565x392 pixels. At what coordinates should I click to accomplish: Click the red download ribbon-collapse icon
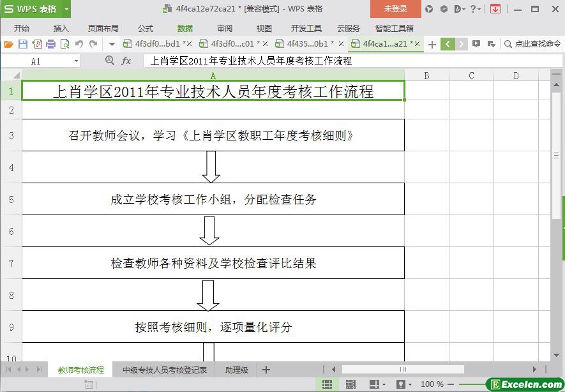point(495,9)
